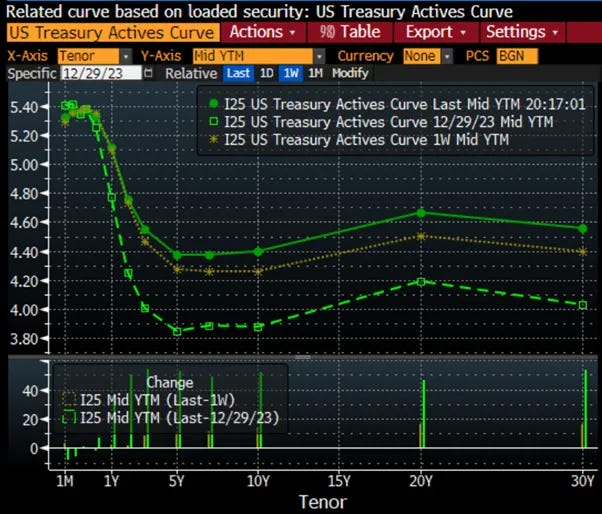Click the 10Y tenor axis label
This screenshot has width=602, height=514.
(x=258, y=481)
